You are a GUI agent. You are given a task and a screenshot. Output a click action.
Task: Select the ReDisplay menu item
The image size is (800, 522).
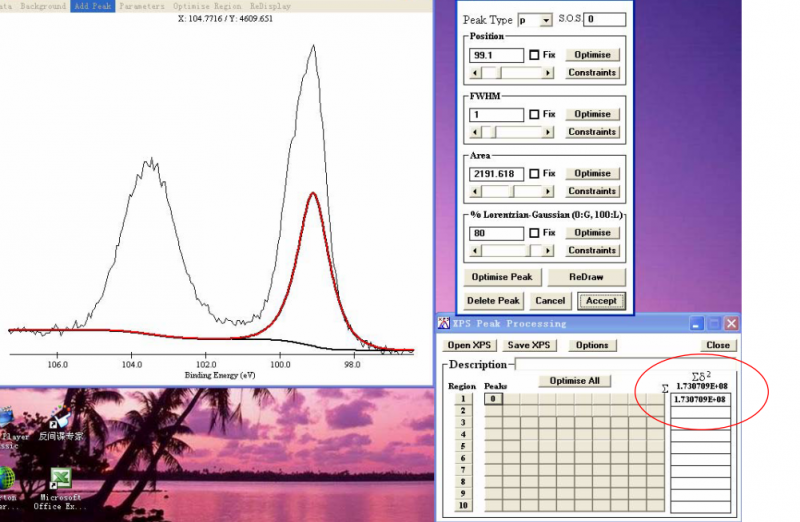pyautogui.click(x=270, y=6)
